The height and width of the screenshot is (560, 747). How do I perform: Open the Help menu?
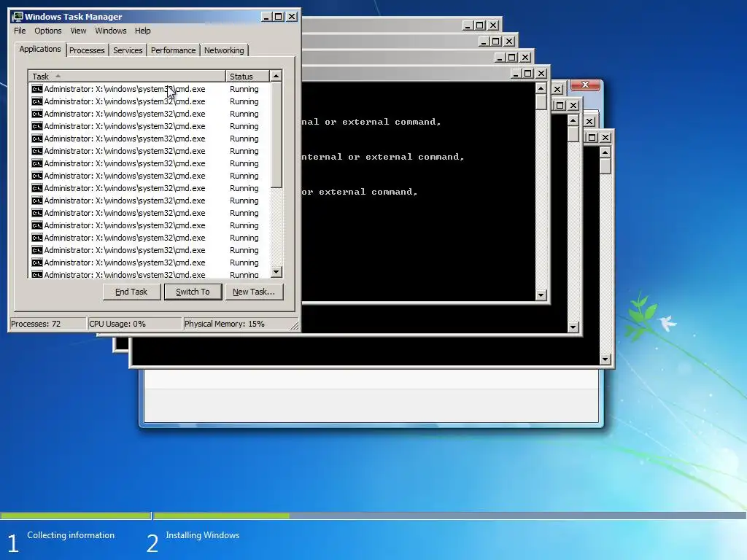coord(142,31)
